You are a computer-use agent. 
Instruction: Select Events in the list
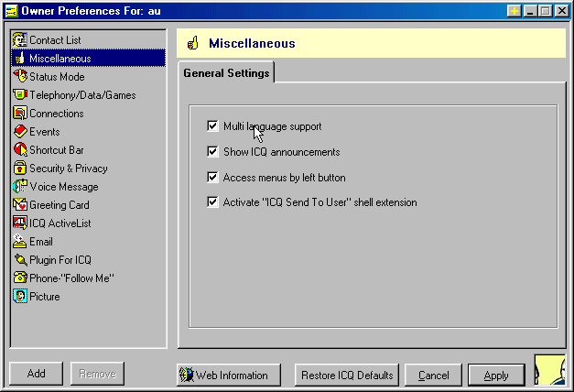point(88,132)
